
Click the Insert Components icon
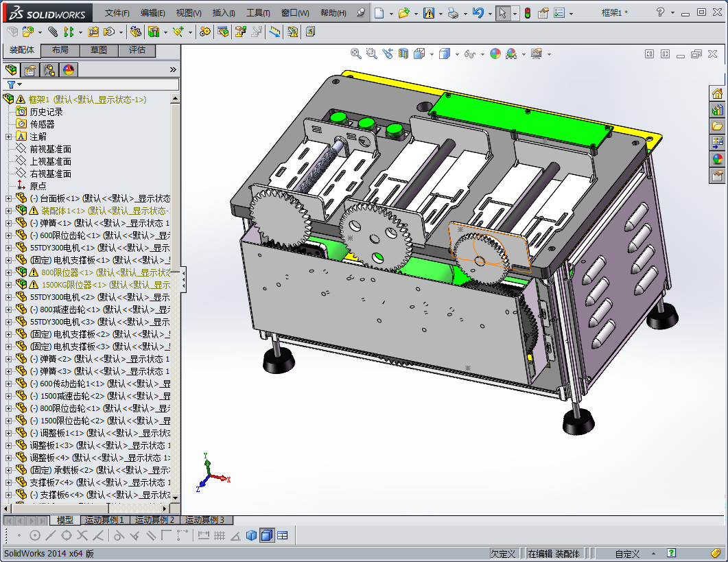(28, 32)
